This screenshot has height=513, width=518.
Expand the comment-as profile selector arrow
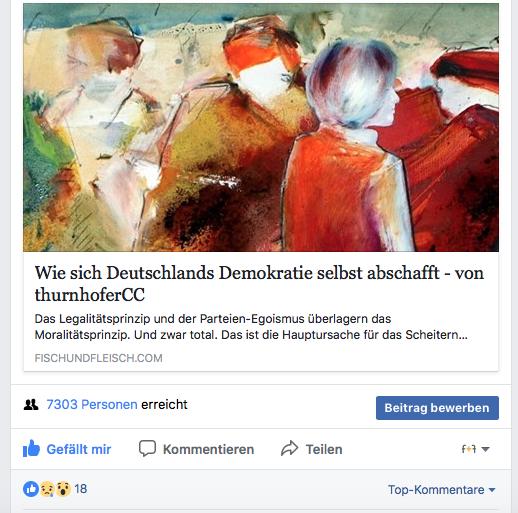point(486,449)
